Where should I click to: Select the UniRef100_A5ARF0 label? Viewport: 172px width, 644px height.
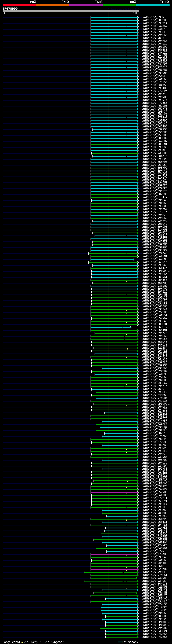pos(154,76)
